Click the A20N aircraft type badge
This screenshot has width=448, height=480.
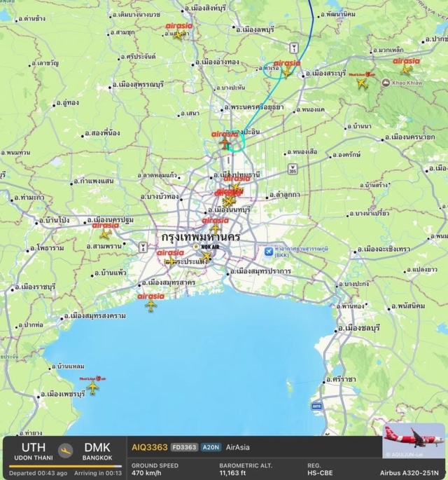pyautogui.click(x=211, y=447)
